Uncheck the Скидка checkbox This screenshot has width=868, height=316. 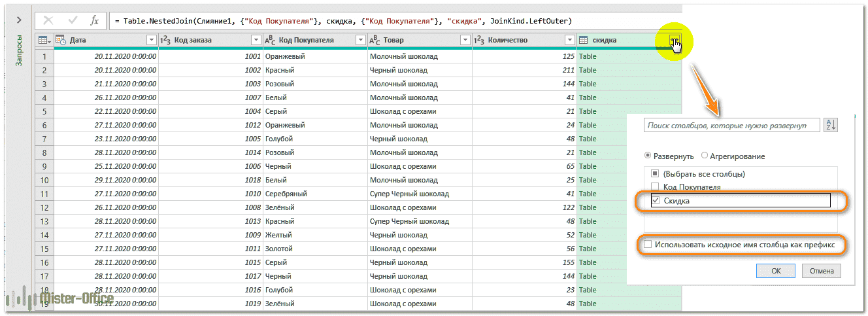pos(656,201)
